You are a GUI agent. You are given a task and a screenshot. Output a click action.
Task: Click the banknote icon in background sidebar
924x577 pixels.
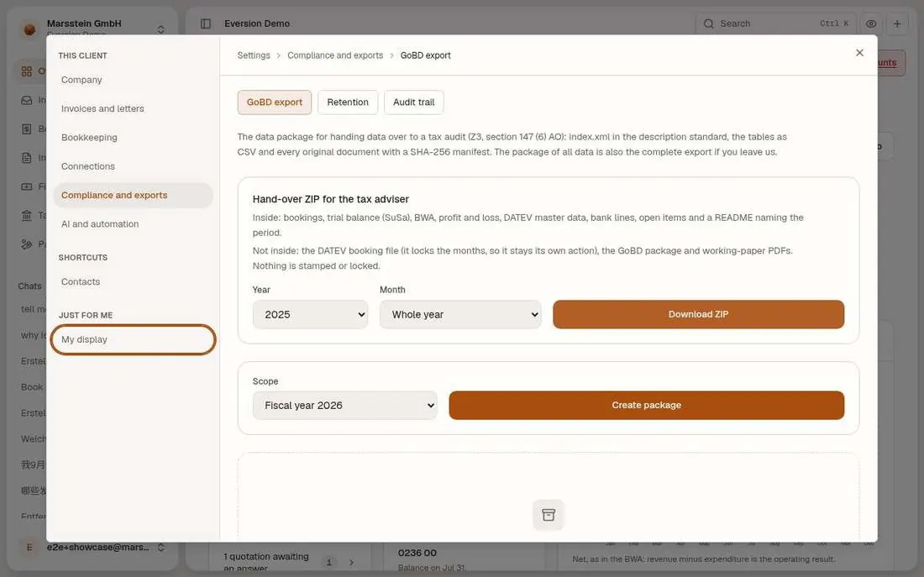point(27,186)
